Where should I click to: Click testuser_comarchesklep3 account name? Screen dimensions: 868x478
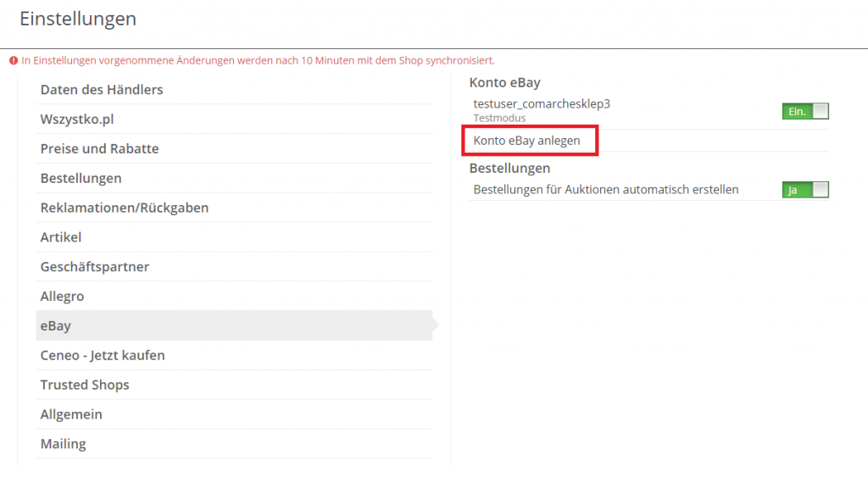tap(542, 103)
